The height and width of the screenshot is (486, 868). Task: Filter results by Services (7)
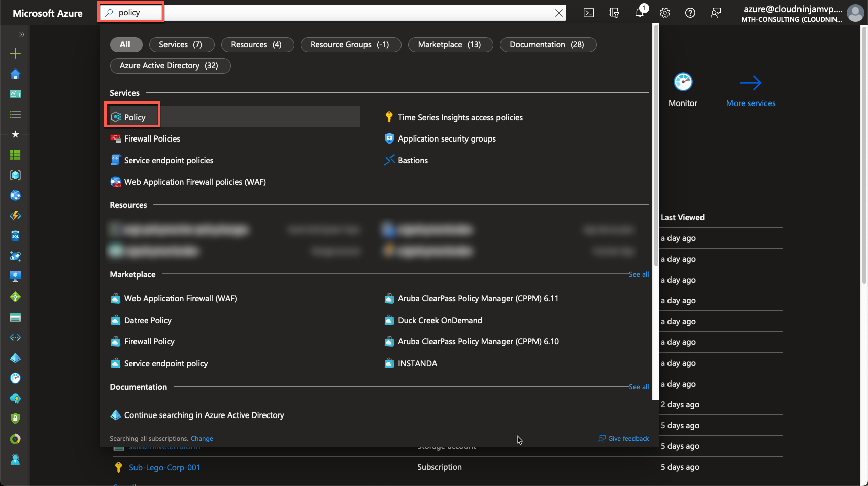coord(181,45)
